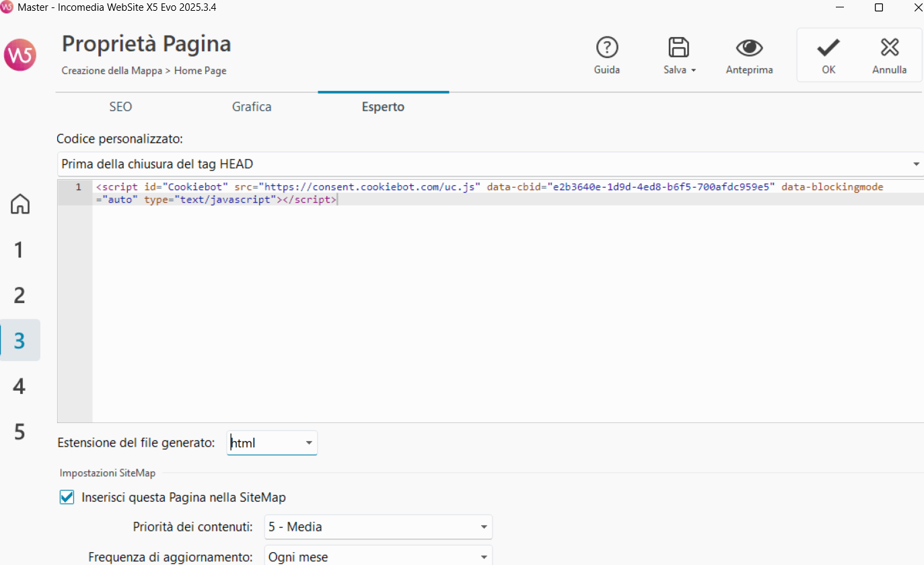This screenshot has height=565, width=924.
Task: Click the WebSite X5 logo icon
Action: point(20,55)
